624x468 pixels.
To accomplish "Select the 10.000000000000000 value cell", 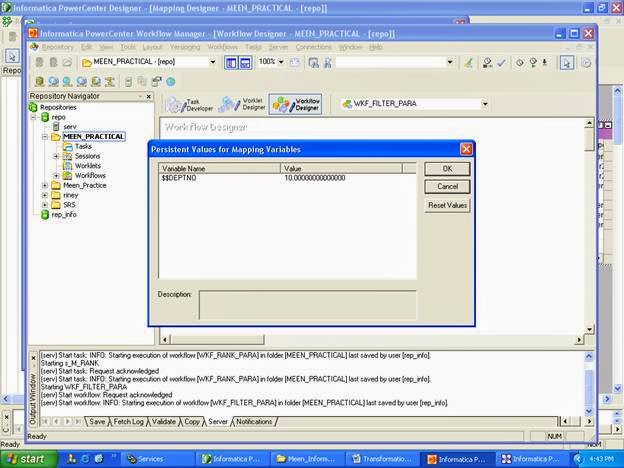I will tap(315, 178).
